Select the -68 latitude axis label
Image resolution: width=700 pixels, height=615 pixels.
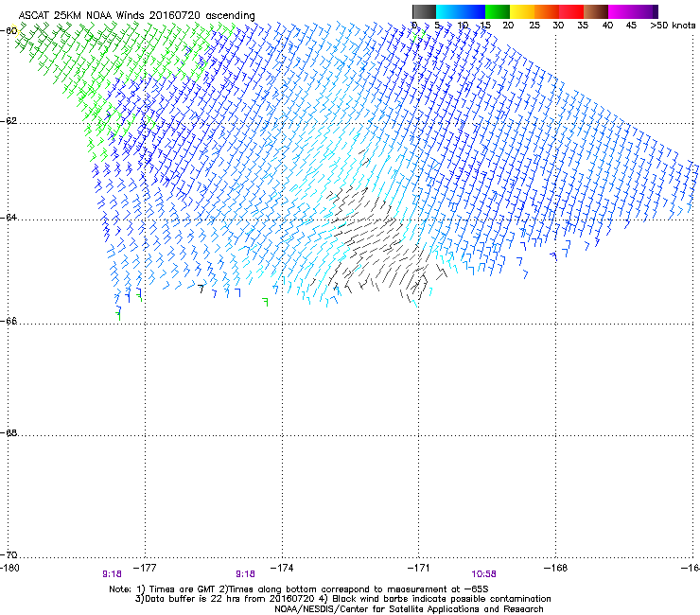click(x=9, y=432)
